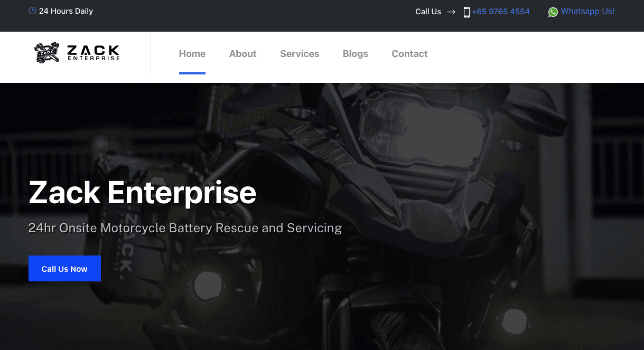Go to the About page
The height and width of the screenshot is (350, 644).
(x=243, y=54)
